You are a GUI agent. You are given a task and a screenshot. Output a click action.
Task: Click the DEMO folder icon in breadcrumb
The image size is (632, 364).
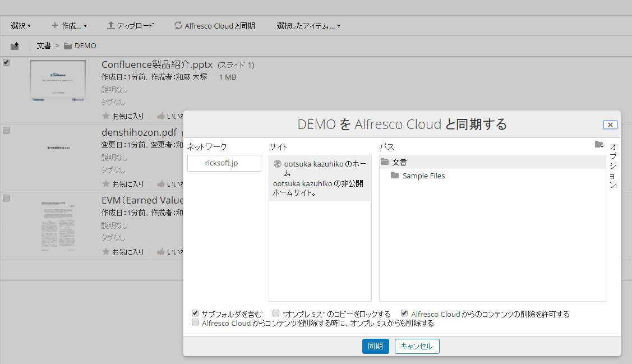pos(68,46)
